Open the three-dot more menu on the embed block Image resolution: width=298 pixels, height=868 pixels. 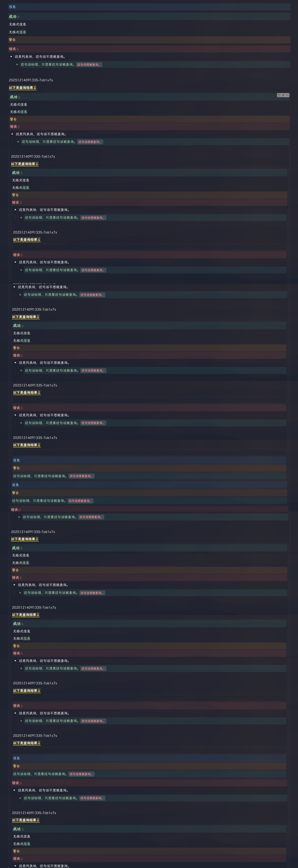[287, 95]
